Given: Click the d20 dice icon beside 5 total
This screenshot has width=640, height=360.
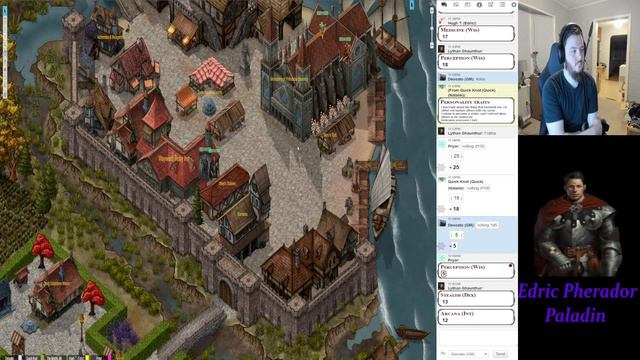Looking at the screenshot, I should pyautogui.click(x=442, y=246).
